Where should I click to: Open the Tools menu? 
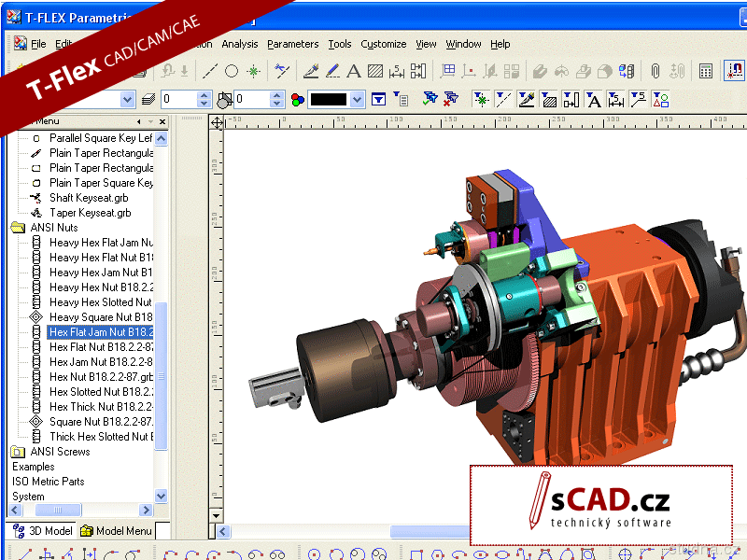(x=340, y=44)
